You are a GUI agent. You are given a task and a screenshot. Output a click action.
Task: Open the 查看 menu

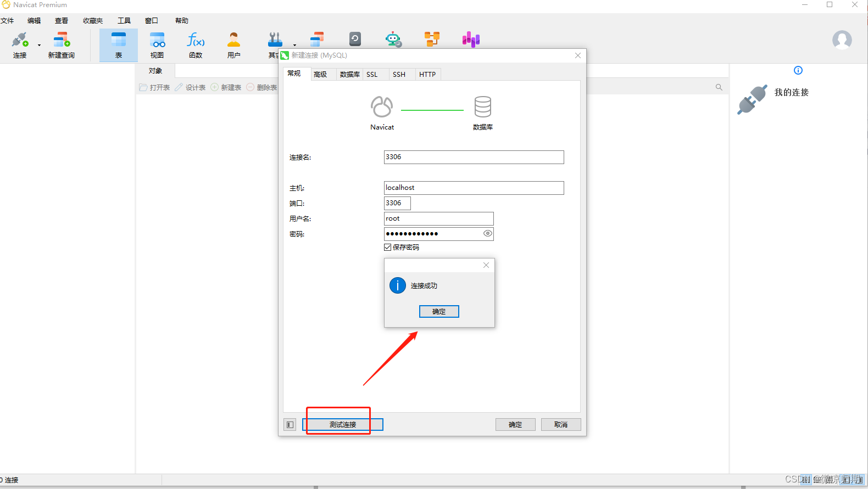click(x=62, y=21)
